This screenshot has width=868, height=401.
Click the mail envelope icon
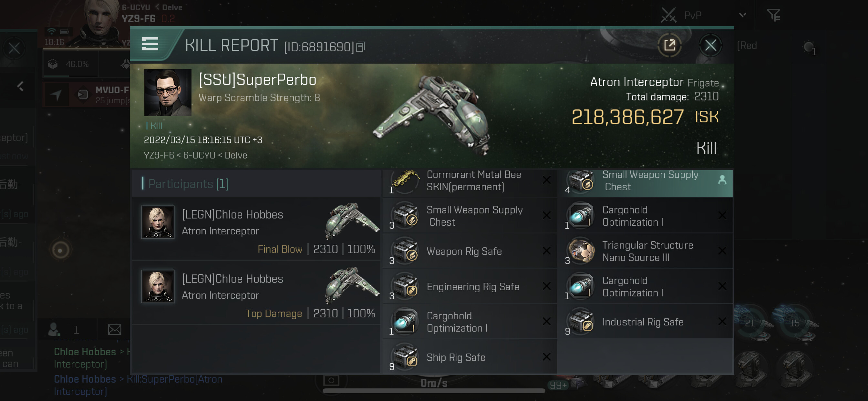[x=115, y=329]
